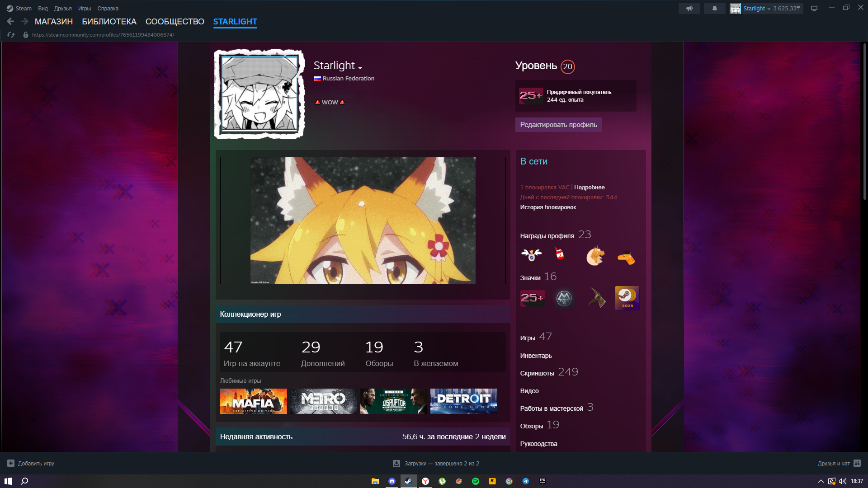Switch to Big Picture mode icon
The height and width of the screenshot is (488, 868).
click(x=814, y=8)
